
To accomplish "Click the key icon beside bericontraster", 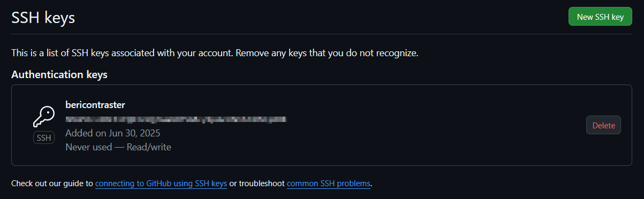I will click(x=44, y=116).
